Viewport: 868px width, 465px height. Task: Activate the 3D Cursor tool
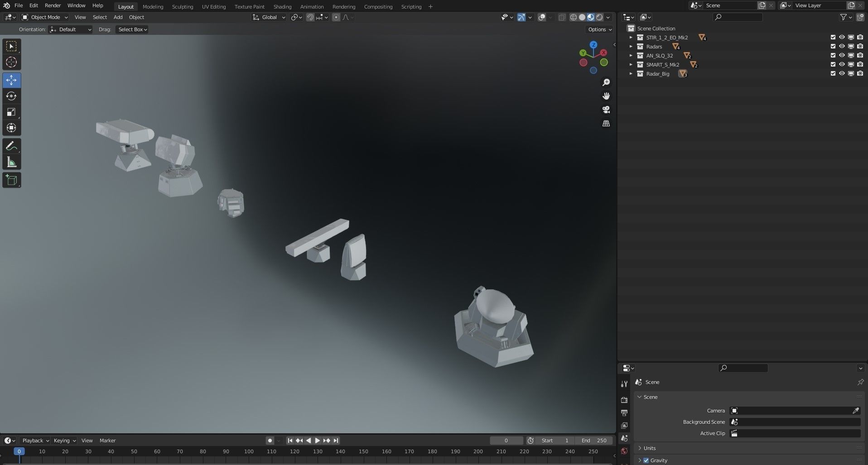coord(12,62)
